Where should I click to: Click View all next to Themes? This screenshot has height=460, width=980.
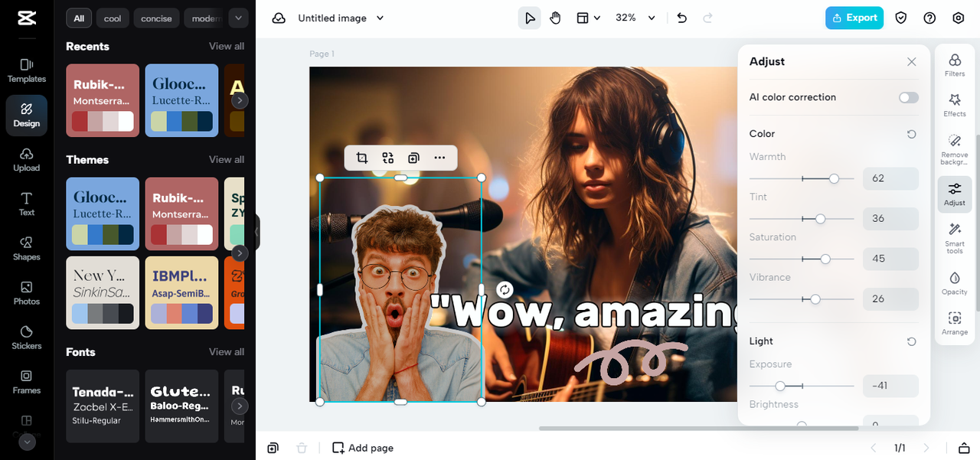[227, 159]
